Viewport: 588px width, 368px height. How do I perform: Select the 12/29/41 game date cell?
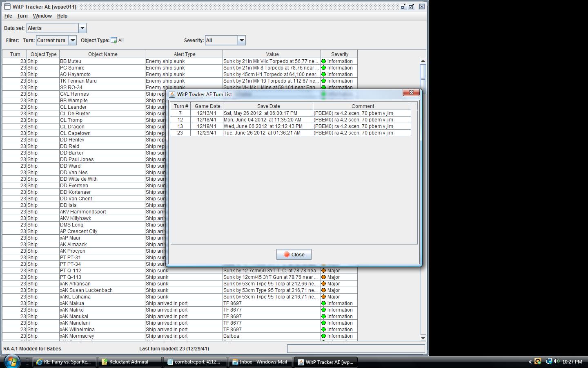[x=207, y=133]
